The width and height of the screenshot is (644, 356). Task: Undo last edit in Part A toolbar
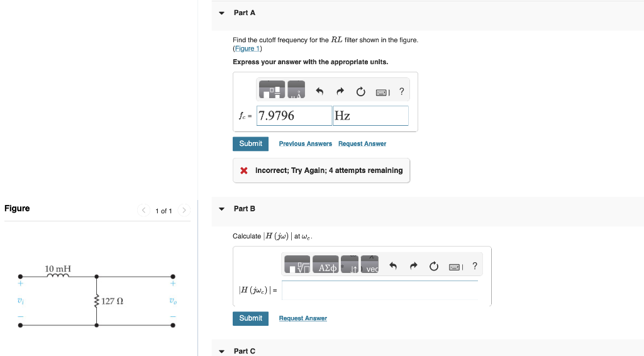(x=319, y=91)
